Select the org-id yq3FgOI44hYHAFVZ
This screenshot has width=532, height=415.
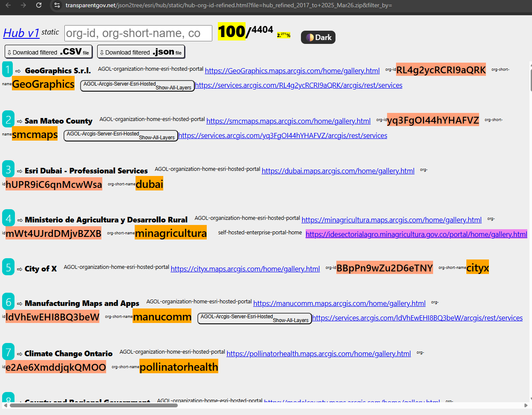coord(433,120)
